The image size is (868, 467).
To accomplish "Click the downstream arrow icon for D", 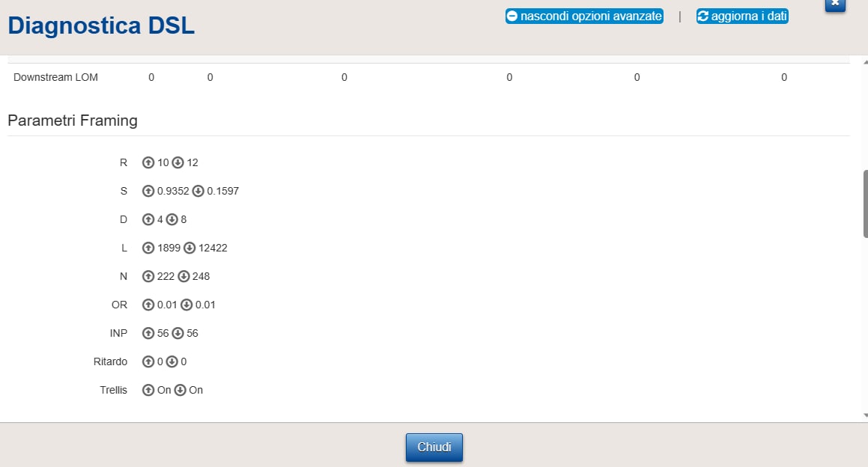I will 172,220.
